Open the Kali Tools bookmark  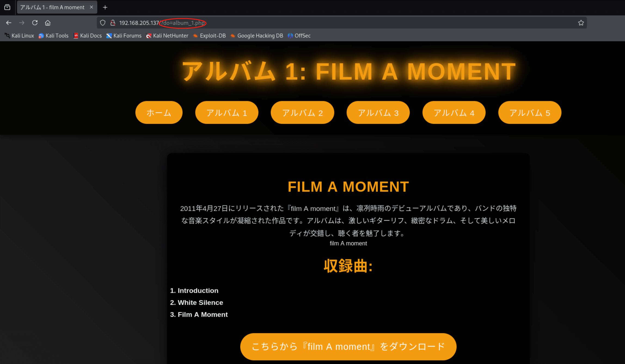(x=54, y=36)
